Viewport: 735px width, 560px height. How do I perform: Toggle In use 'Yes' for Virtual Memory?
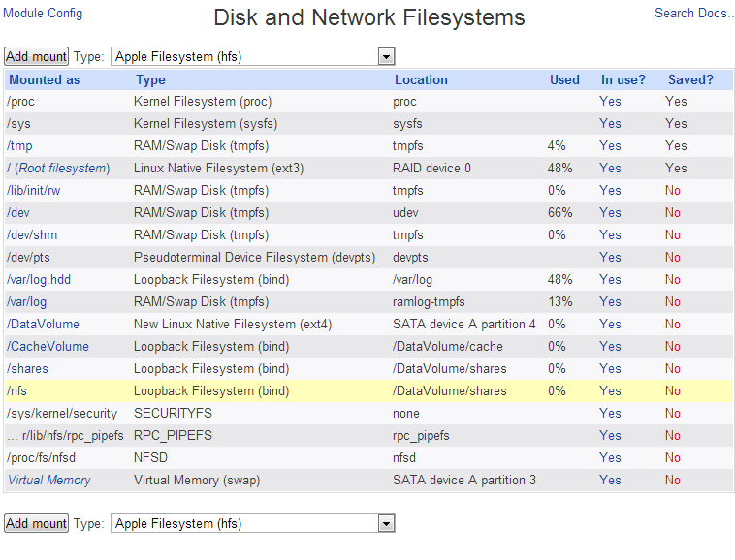[610, 481]
